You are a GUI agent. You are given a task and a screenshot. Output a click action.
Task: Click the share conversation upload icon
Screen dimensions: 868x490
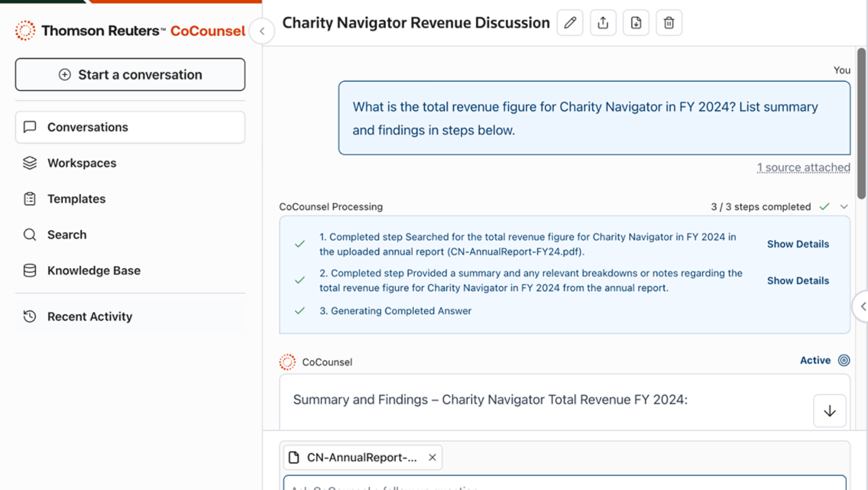pos(603,23)
